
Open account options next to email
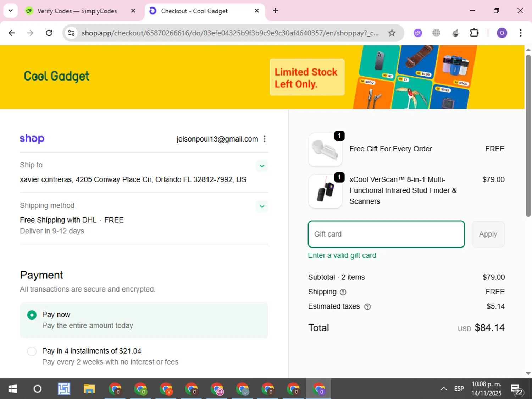[x=265, y=139]
